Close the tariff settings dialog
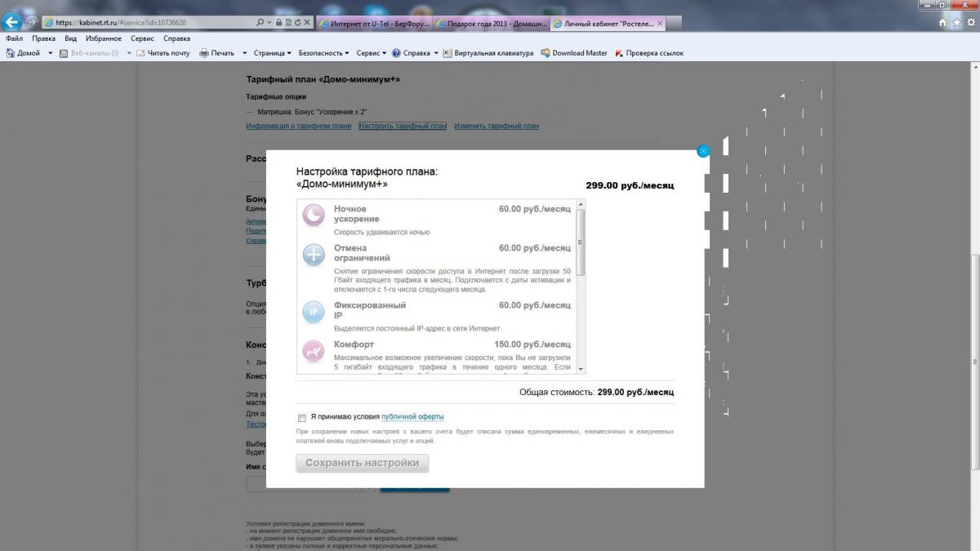 (703, 151)
